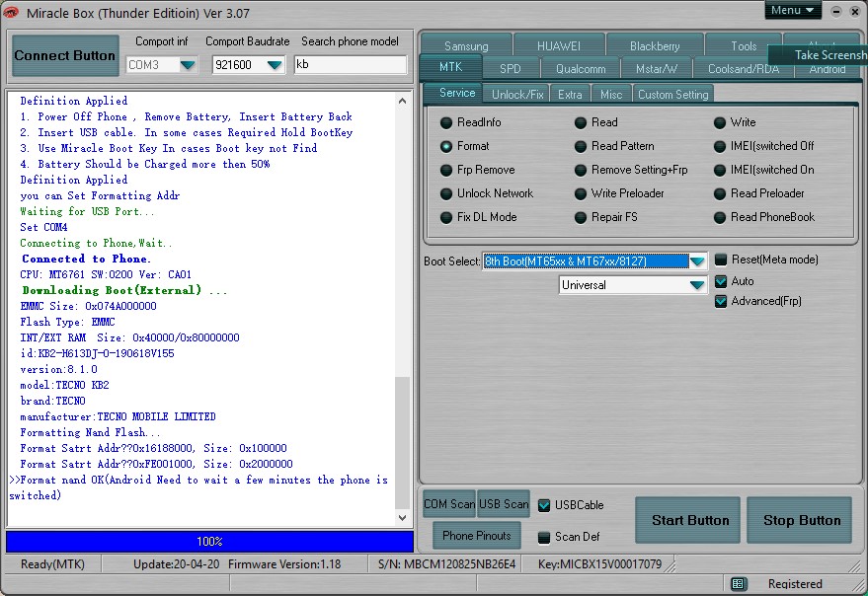The height and width of the screenshot is (596, 868).
Task: Select the Service sub-tab
Action: 456,93
